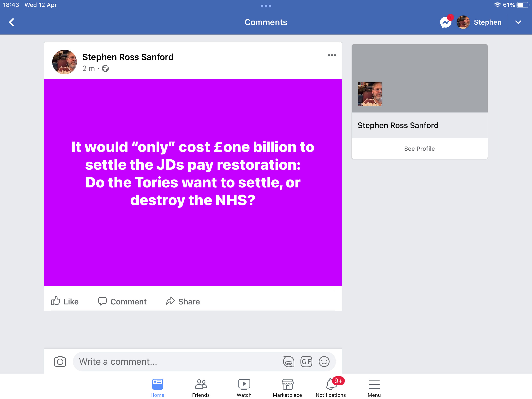Image resolution: width=532 pixels, height=399 pixels.
Task: Open the purple post about JDs pay restoration
Action: point(193,183)
